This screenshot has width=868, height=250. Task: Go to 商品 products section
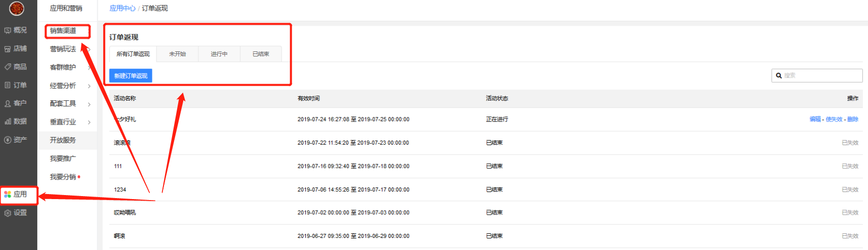click(16, 67)
